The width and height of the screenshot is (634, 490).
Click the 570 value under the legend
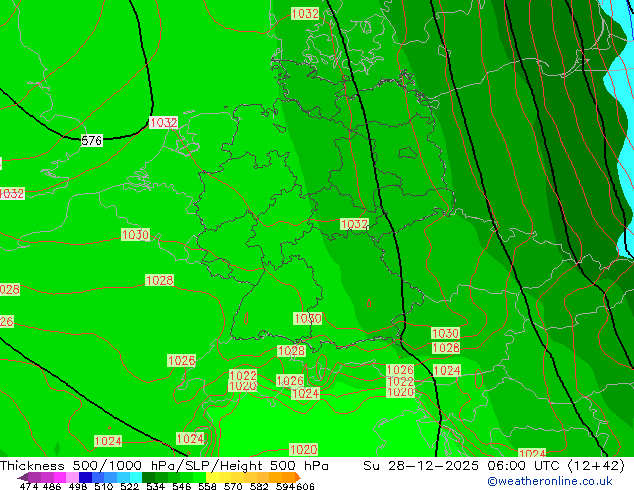(233, 486)
